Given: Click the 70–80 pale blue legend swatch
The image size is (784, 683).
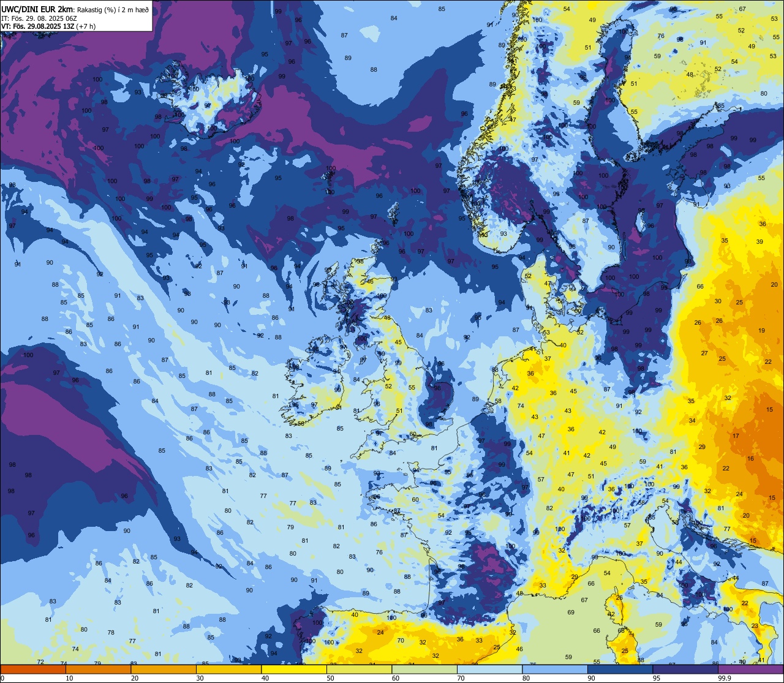Looking at the screenshot, I should (x=489, y=670).
